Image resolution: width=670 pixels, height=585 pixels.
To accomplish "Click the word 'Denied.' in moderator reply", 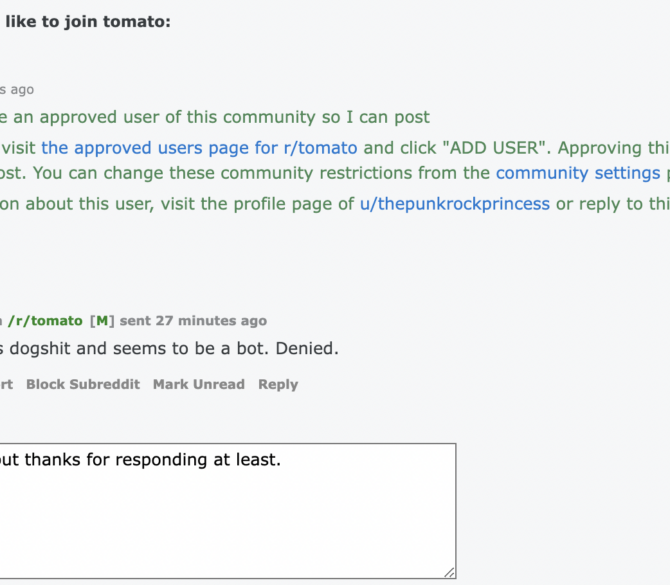I will click(307, 349).
